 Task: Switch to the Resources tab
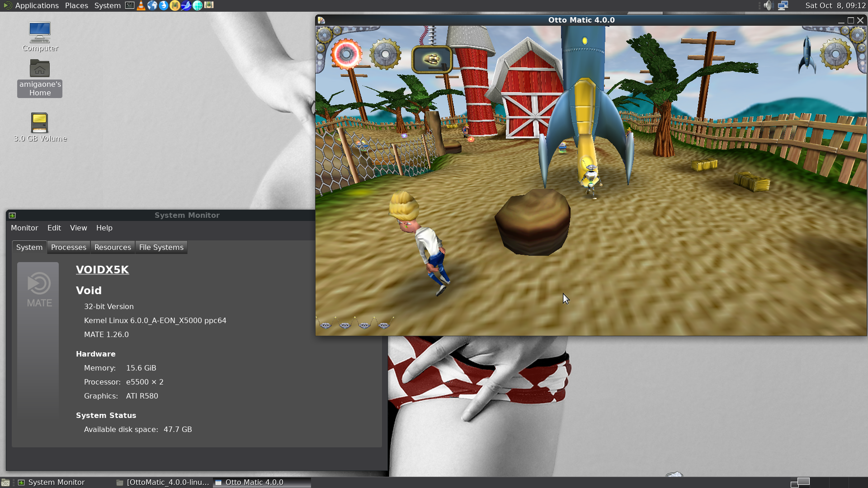pyautogui.click(x=113, y=247)
